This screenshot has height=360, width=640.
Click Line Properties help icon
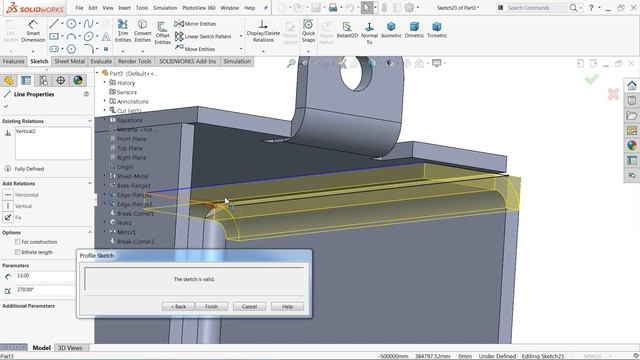click(86, 94)
